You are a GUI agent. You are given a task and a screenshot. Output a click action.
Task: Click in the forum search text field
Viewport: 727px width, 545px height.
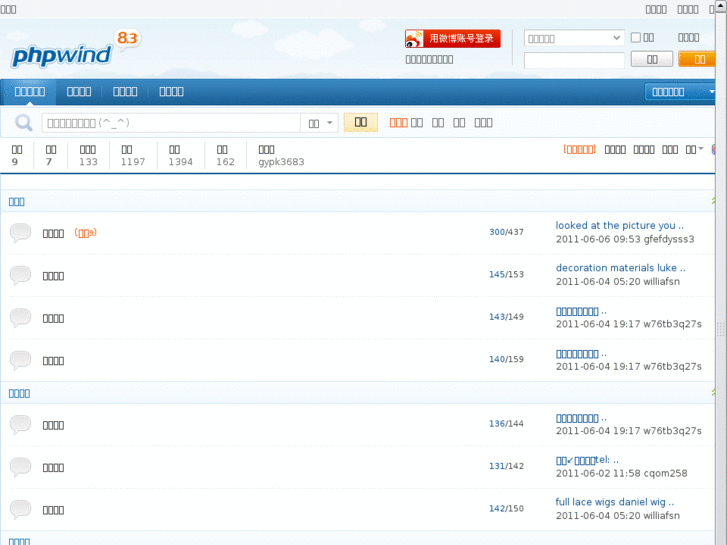pyautogui.click(x=171, y=123)
